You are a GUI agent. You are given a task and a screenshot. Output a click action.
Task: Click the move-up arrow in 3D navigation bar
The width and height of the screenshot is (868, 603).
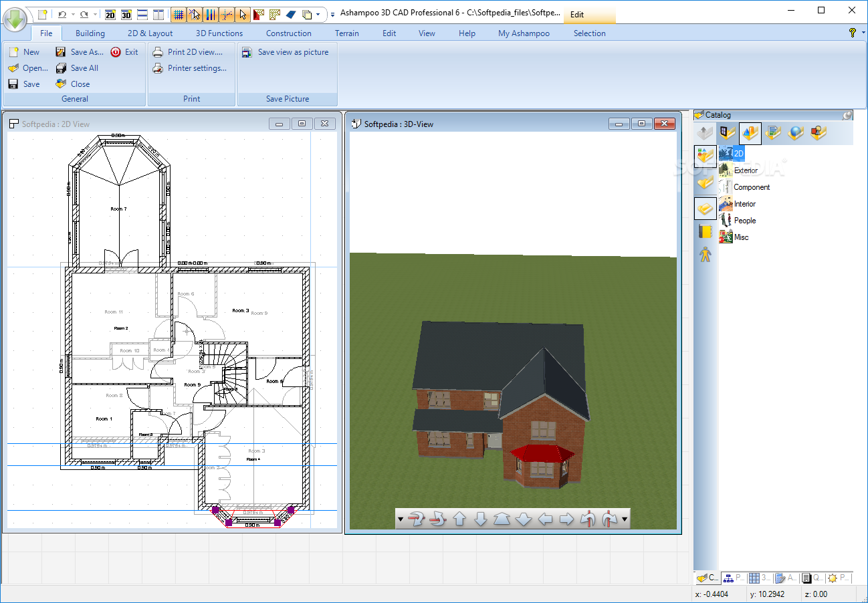459,519
